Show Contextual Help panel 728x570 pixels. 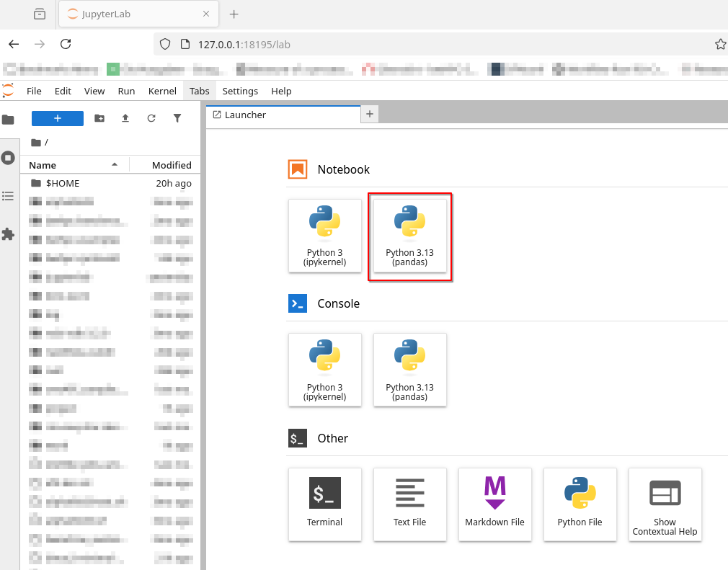[x=665, y=504]
